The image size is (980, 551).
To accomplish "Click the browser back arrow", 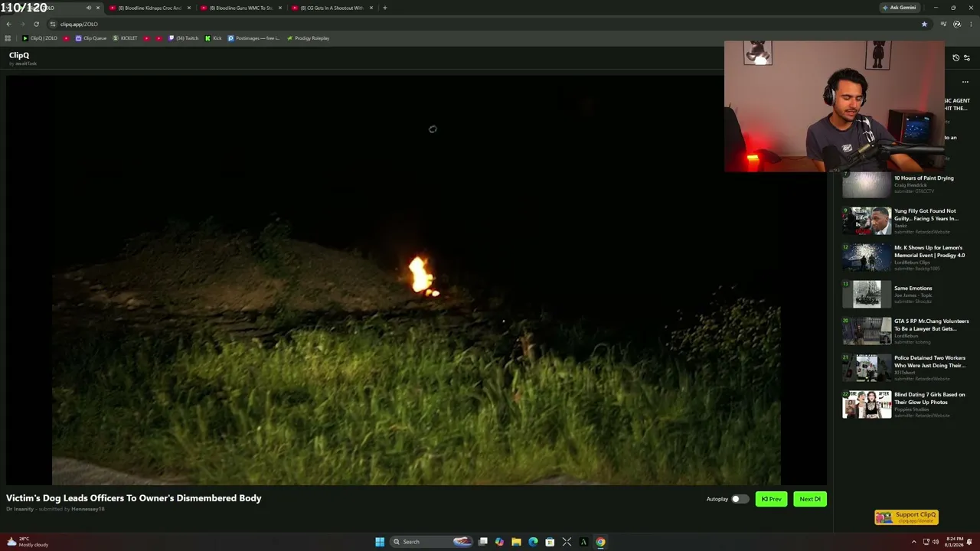I will pos(8,24).
